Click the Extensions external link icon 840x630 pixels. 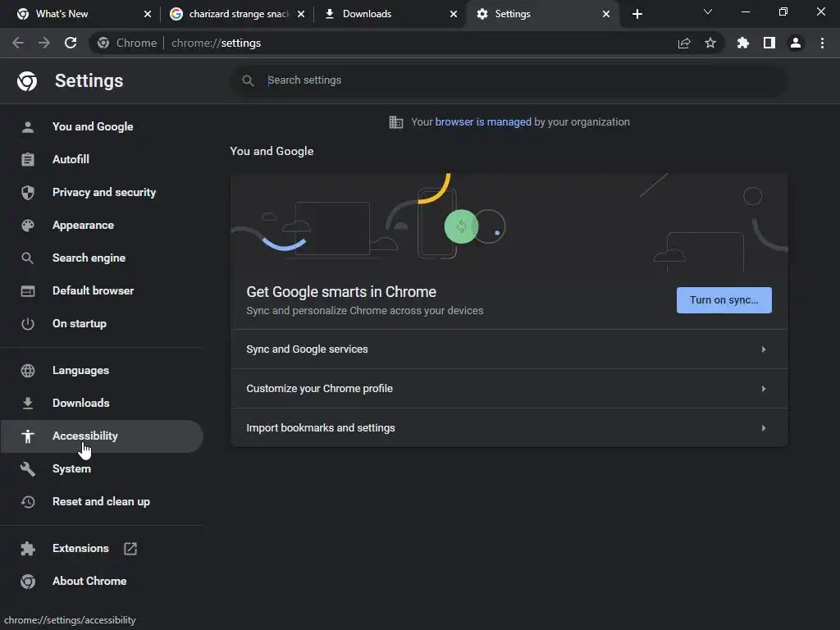[x=130, y=549]
